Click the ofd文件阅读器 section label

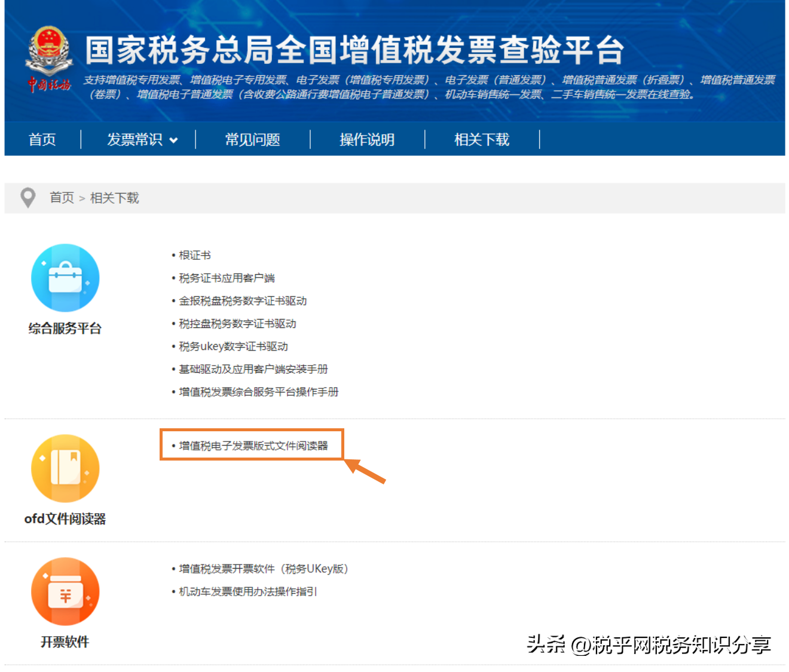(x=65, y=519)
